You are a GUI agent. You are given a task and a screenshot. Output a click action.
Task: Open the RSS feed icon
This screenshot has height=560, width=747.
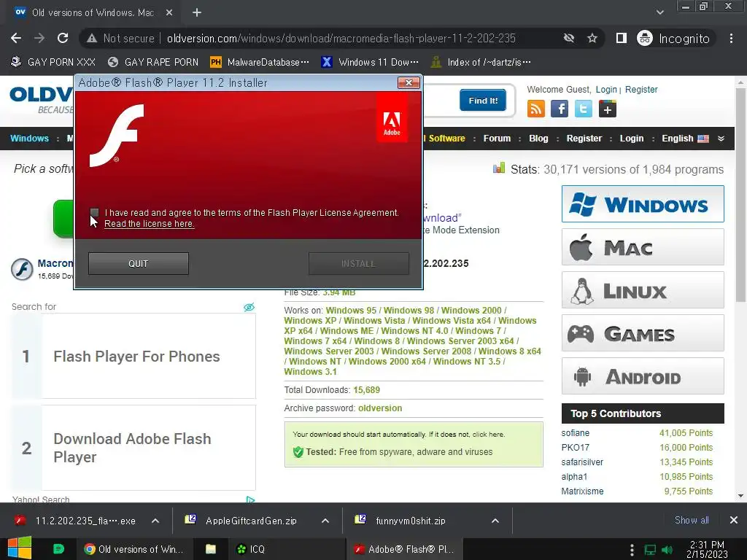pyautogui.click(x=536, y=109)
